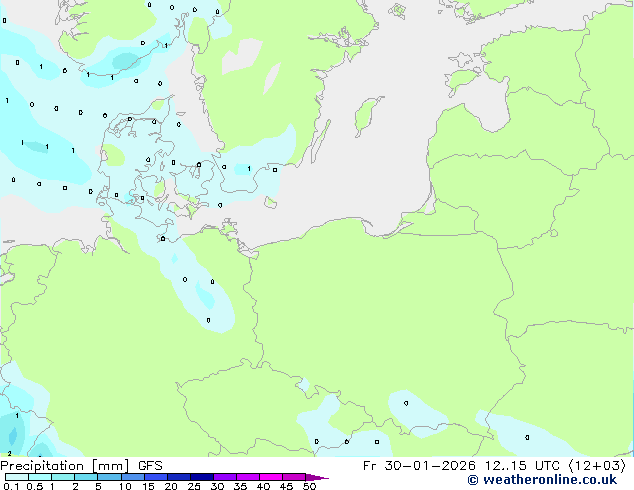Click the legend label '10'
Viewport: 634px width, 490px height.
point(125,486)
